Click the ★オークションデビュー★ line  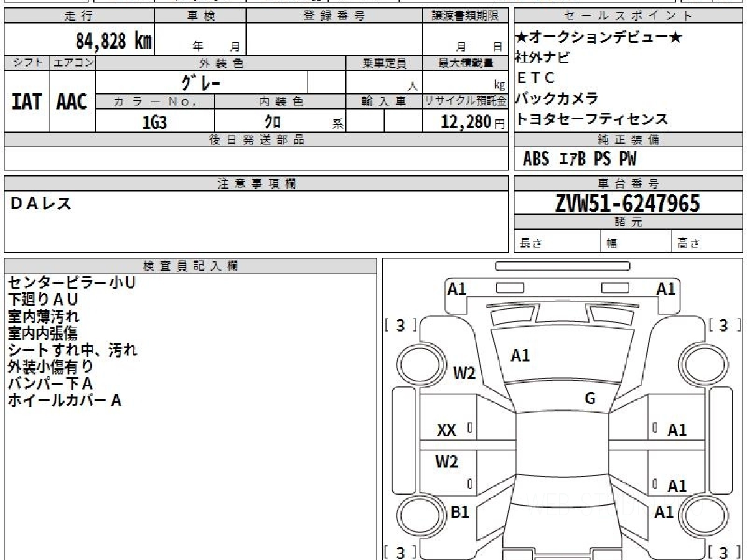pyautogui.click(x=599, y=38)
